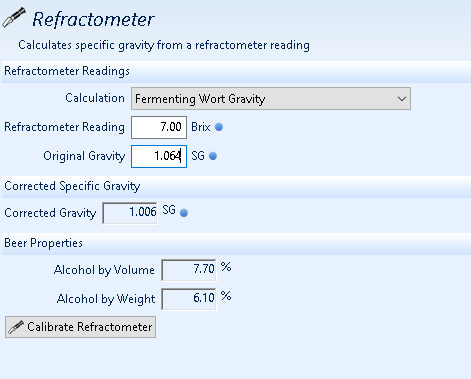This screenshot has width=471, height=379.
Task: Click the Calibrate Refractometer button
Action: pyautogui.click(x=80, y=327)
